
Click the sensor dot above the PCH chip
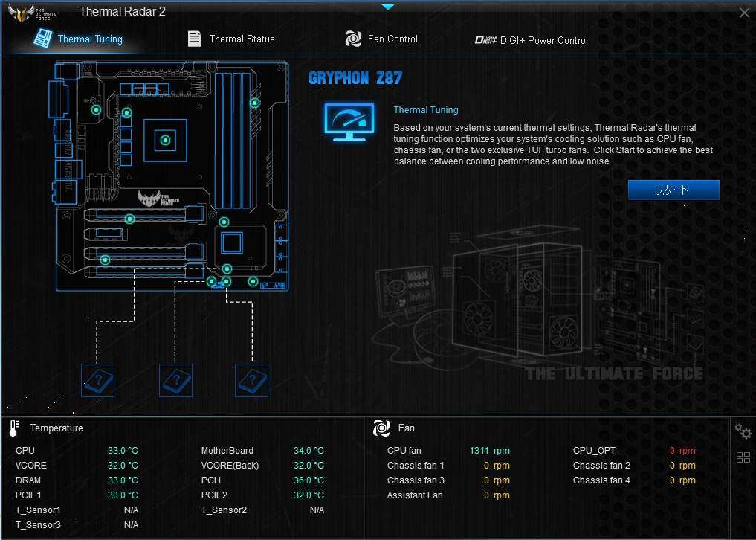[224, 222]
